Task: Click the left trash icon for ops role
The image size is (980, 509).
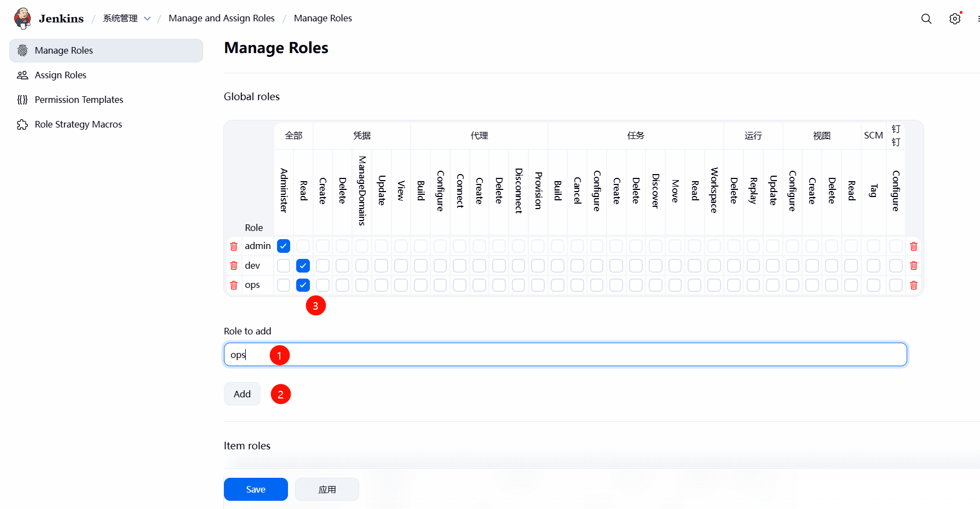Action: coord(234,285)
